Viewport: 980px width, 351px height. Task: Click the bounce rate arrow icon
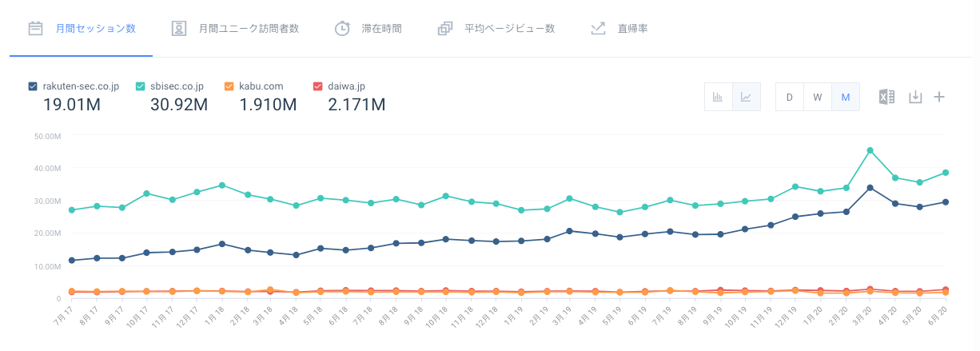click(597, 29)
